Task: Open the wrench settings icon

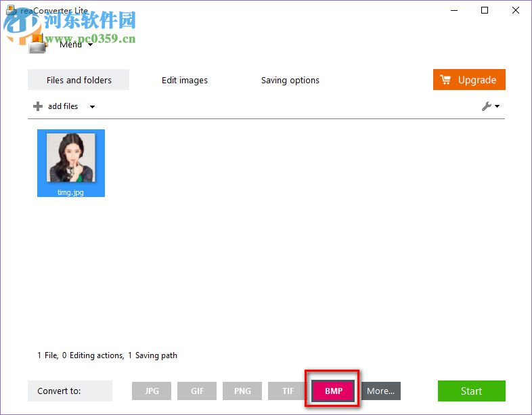Action: [487, 106]
